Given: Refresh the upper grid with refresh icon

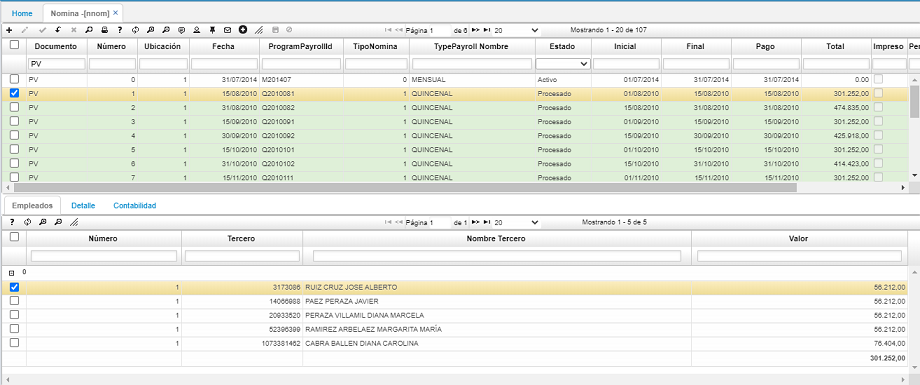Looking at the screenshot, I should [x=136, y=30].
